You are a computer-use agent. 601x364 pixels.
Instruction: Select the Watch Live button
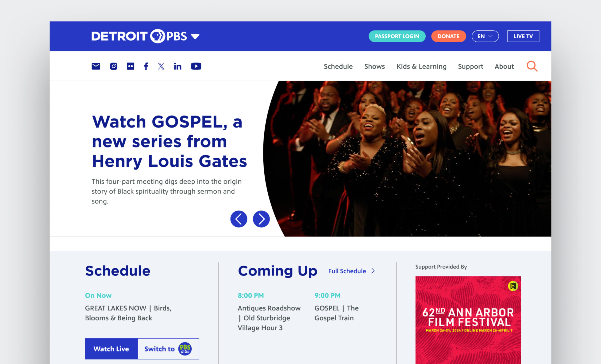pos(111,349)
